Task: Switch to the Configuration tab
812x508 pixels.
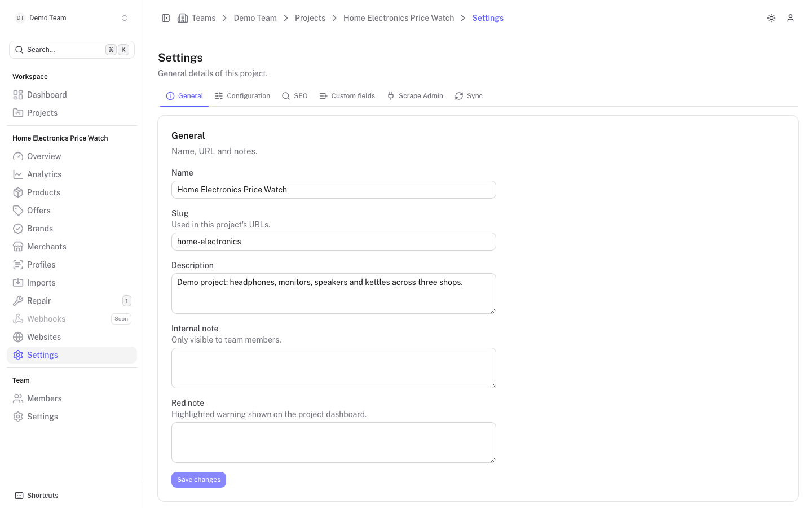Action: pos(242,96)
